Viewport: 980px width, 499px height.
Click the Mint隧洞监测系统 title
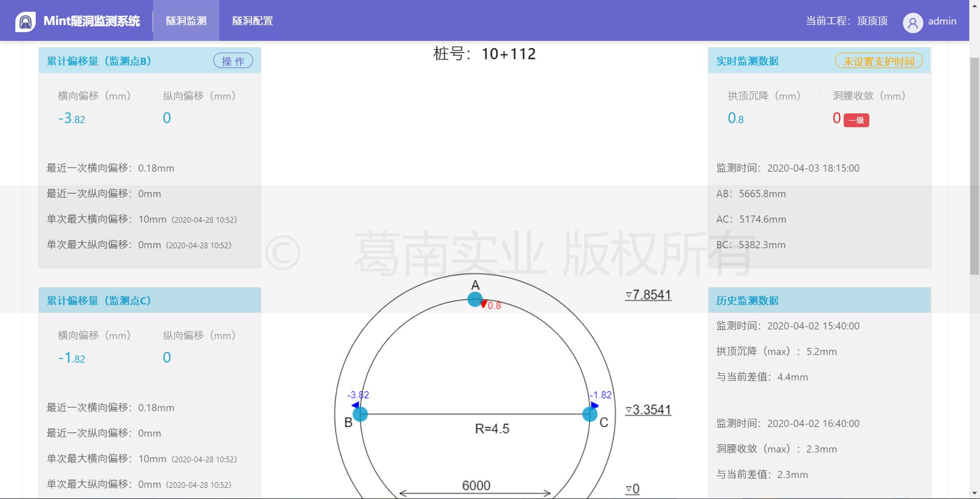[x=92, y=21]
